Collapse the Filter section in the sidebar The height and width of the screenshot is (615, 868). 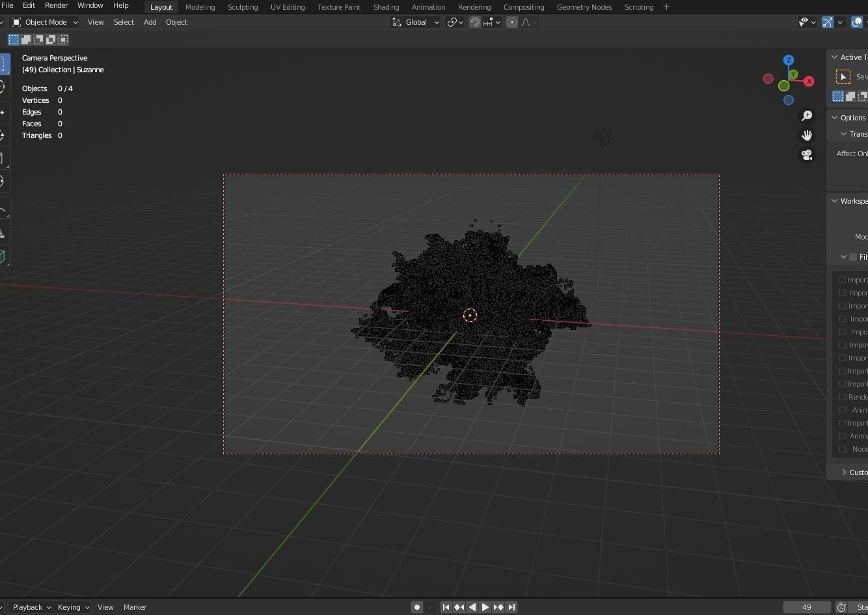(x=843, y=257)
